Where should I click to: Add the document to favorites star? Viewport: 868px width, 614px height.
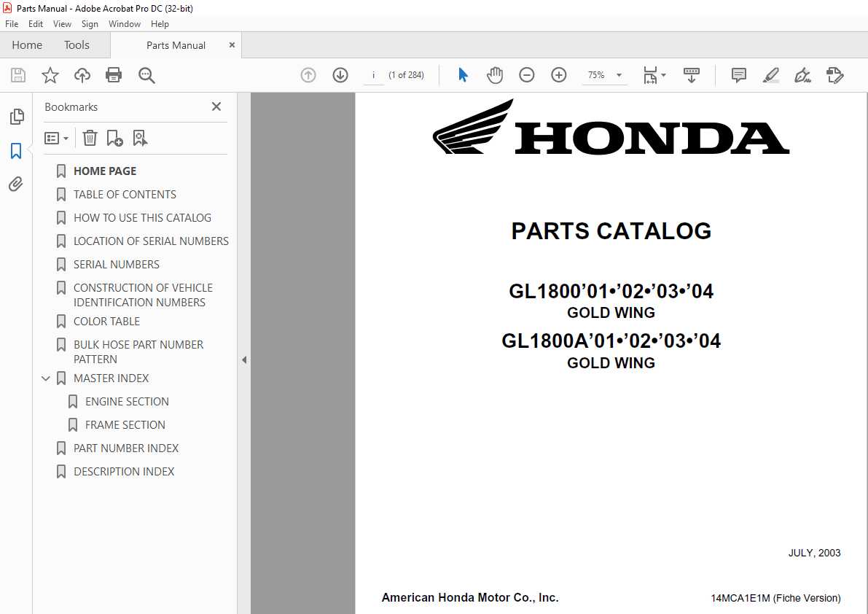[50, 74]
